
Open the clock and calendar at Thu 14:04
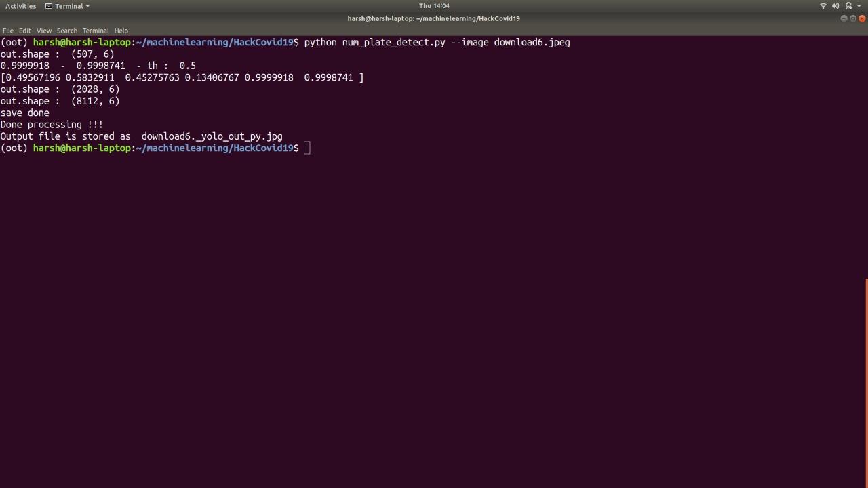click(434, 6)
